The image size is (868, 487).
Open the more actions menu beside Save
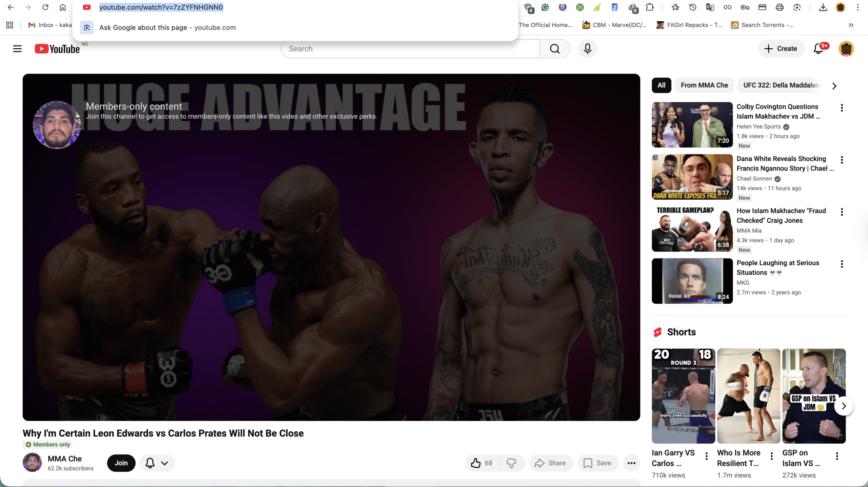pos(631,463)
